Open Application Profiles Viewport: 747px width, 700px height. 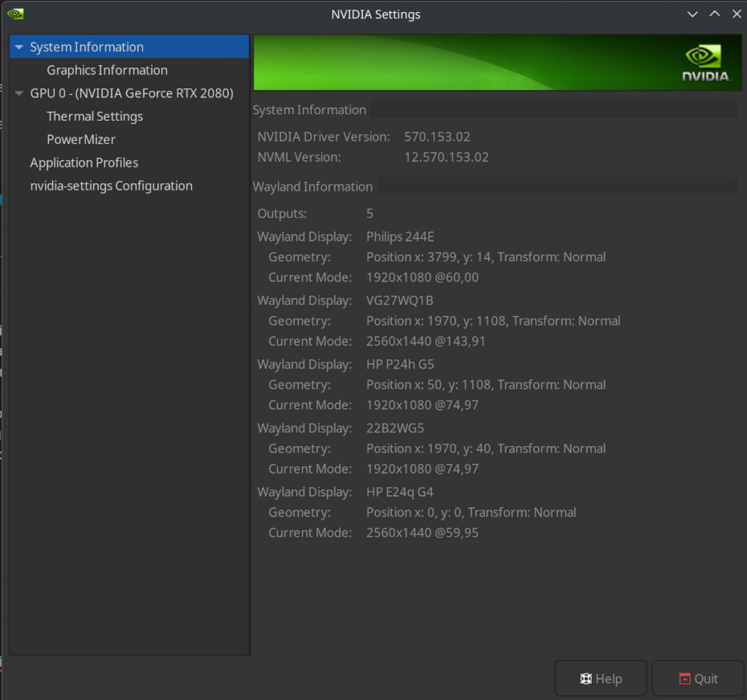tap(84, 163)
